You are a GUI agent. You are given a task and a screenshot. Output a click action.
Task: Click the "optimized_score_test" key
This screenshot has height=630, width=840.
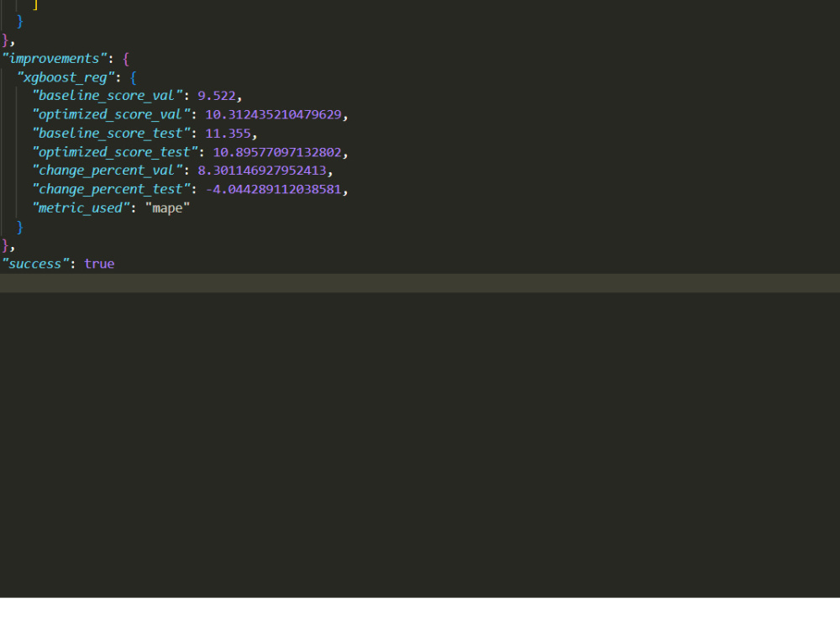[x=114, y=152]
